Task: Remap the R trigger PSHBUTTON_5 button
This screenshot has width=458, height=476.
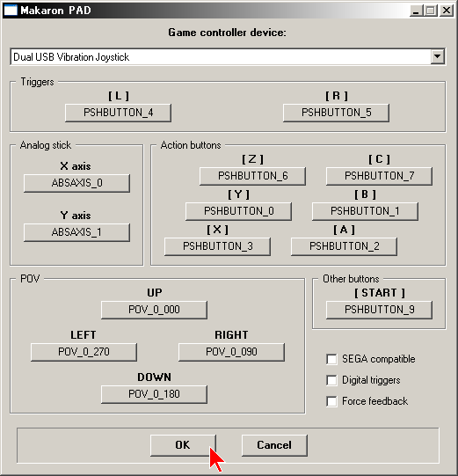Action: 336,113
